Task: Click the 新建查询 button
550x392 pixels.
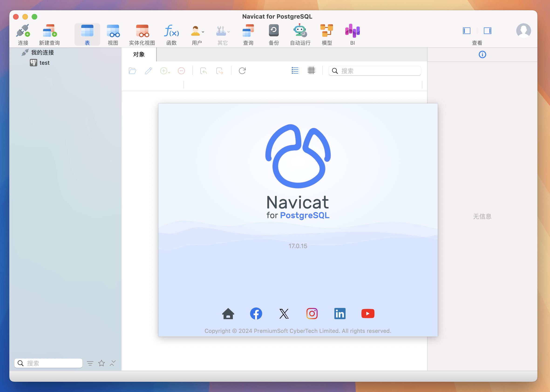Action: tap(49, 34)
